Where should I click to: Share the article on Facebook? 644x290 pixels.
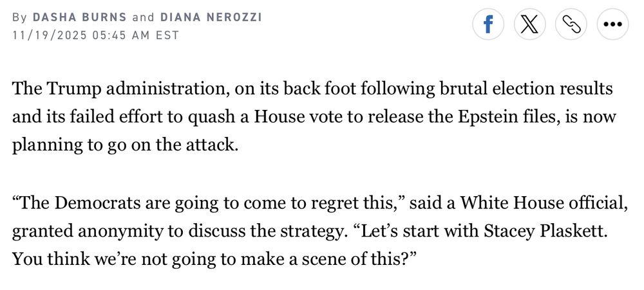[x=488, y=24]
